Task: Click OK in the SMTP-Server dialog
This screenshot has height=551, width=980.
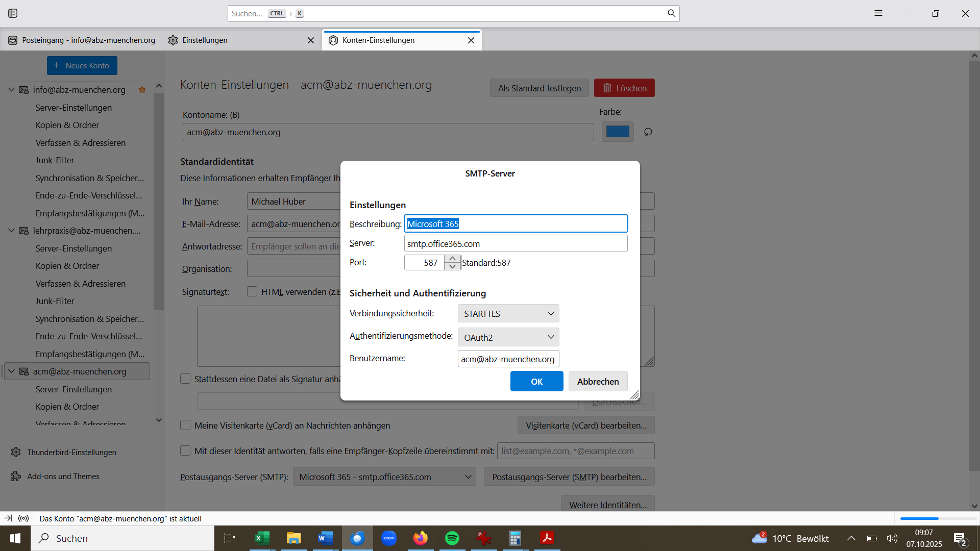Action: pyautogui.click(x=536, y=381)
